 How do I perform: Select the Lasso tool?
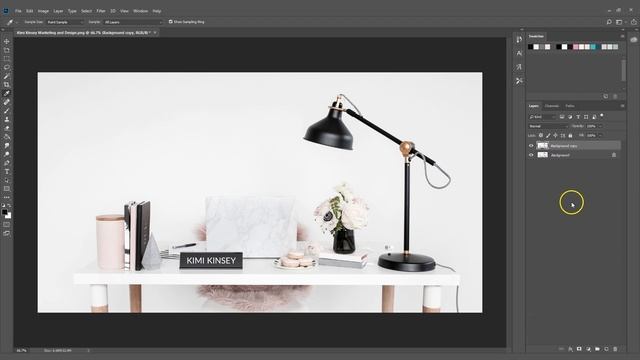click(7, 67)
